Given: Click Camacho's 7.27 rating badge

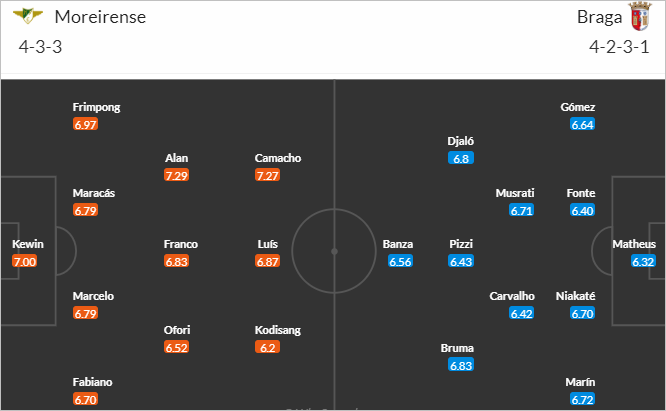Looking at the screenshot, I should [x=267, y=175].
